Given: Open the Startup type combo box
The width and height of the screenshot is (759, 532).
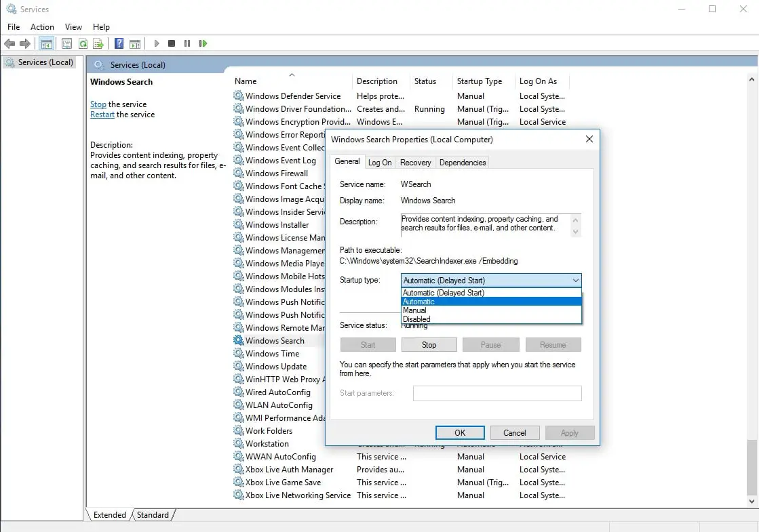Looking at the screenshot, I should [x=491, y=281].
